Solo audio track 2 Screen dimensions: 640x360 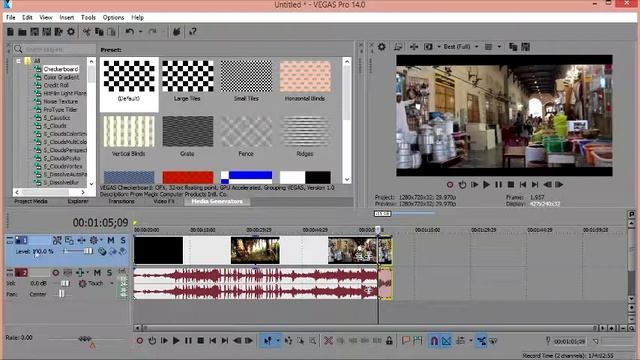coord(109,273)
